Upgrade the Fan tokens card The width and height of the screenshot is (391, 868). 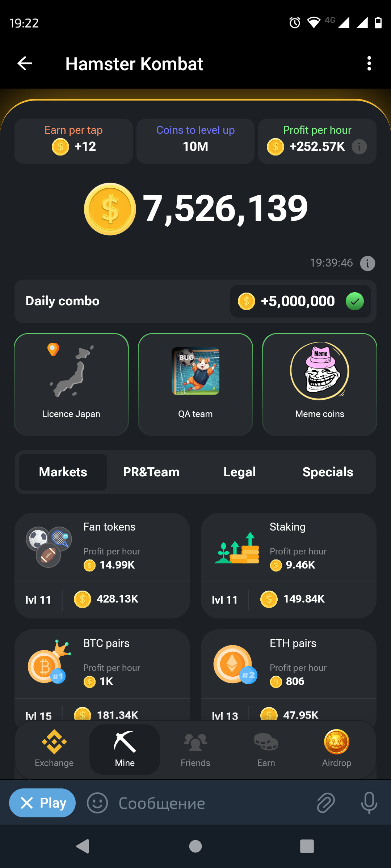tap(102, 565)
